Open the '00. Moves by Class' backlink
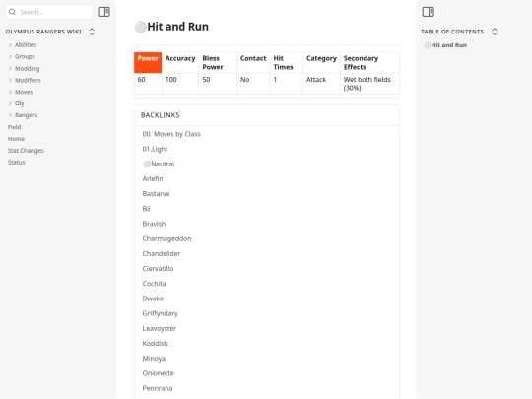The width and height of the screenshot is (532, 399). point(171,134)
